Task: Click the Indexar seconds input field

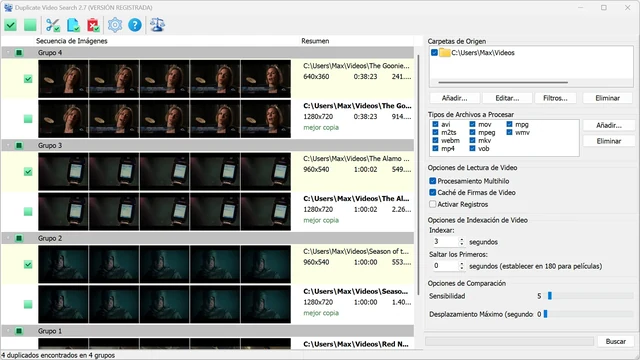Action: point(445,242)
